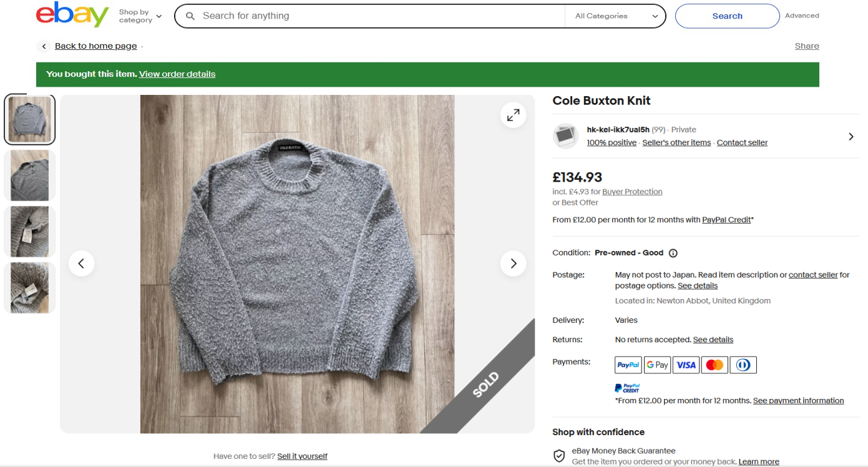868x467 pixels.
Task: Select the second sweater thumbnail
Action: (x=29, y=175)
